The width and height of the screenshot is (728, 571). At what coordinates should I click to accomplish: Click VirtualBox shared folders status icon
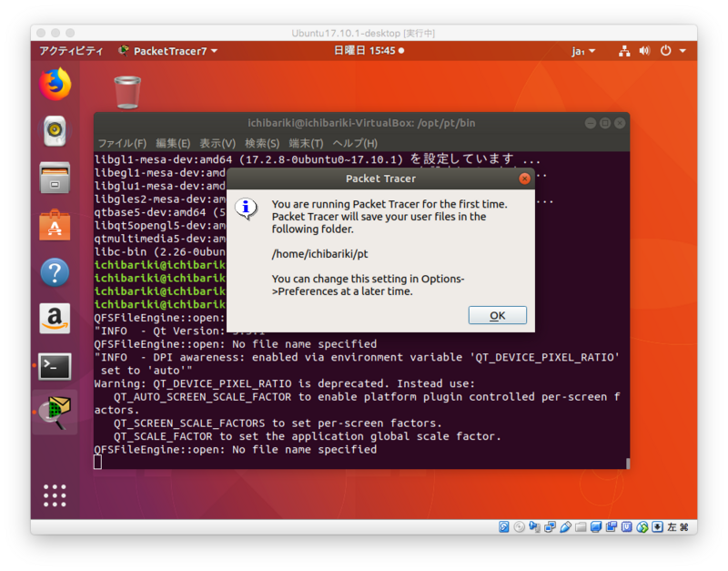tap(581, 527)
